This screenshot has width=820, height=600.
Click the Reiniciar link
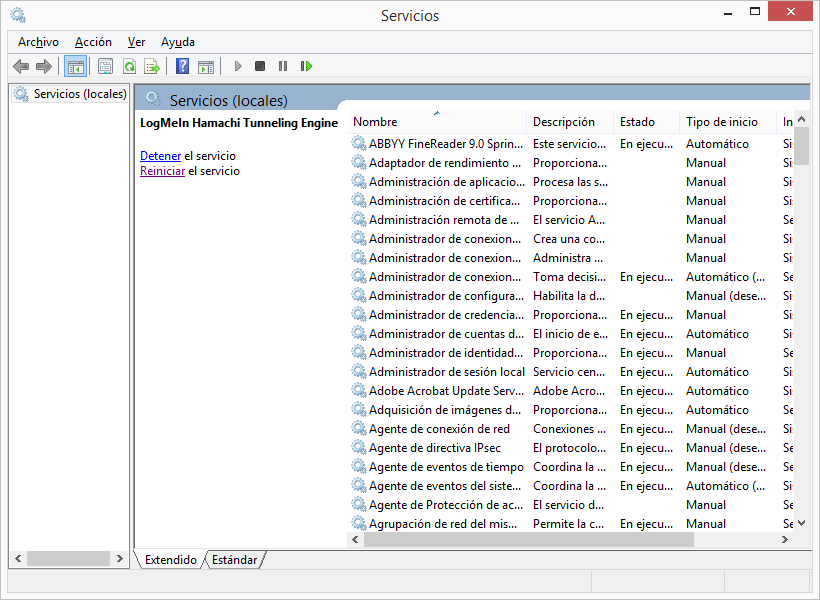(x=162, y=171)
